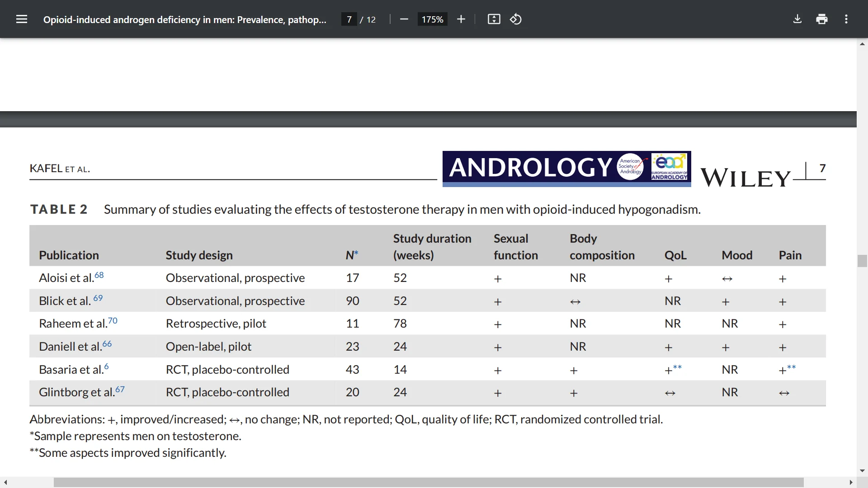This screenshot has height=488, width=868.
Task: Click the 'Study duration (weeks)' header
Action: coord(432,247)
